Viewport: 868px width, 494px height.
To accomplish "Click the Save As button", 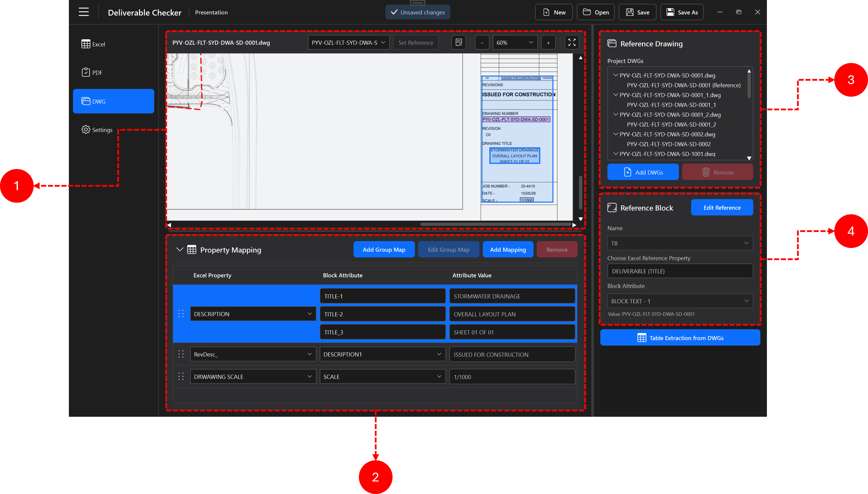I will (x=682, y=12).
